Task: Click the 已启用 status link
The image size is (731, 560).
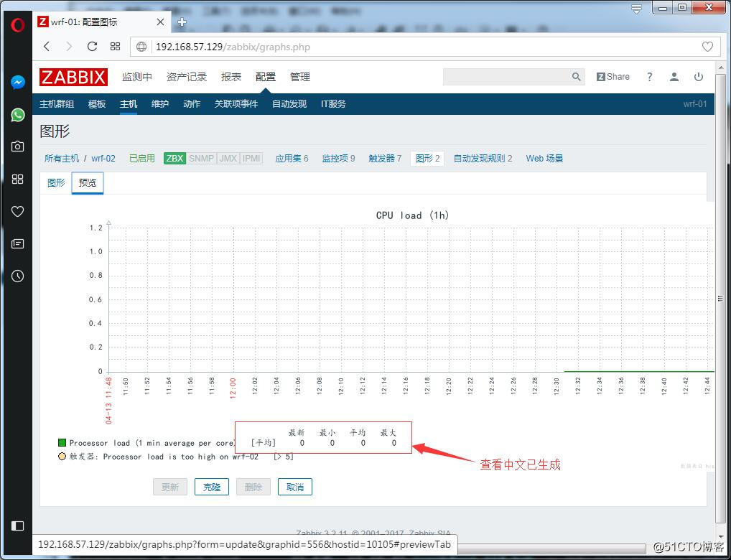Action: 142,159
